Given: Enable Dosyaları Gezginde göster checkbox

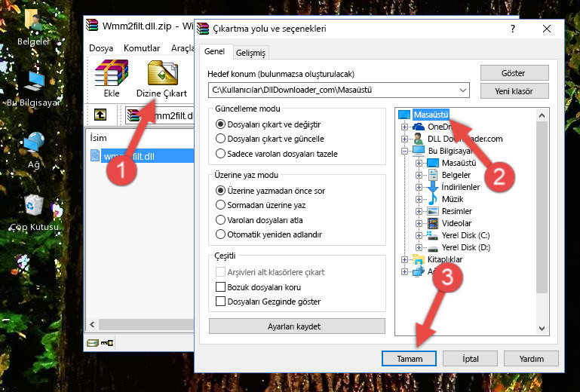Looking at the screenshot, I should pyautogui.click(x=220, y=302).
